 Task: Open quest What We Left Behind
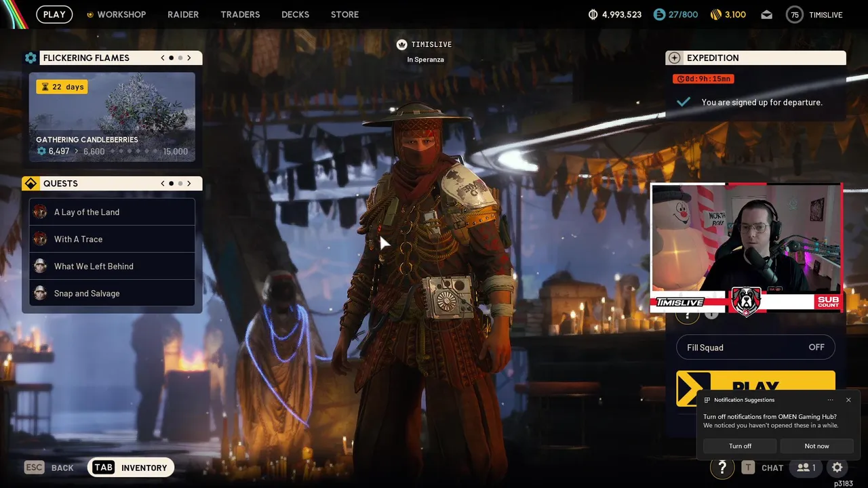(112, 266)
